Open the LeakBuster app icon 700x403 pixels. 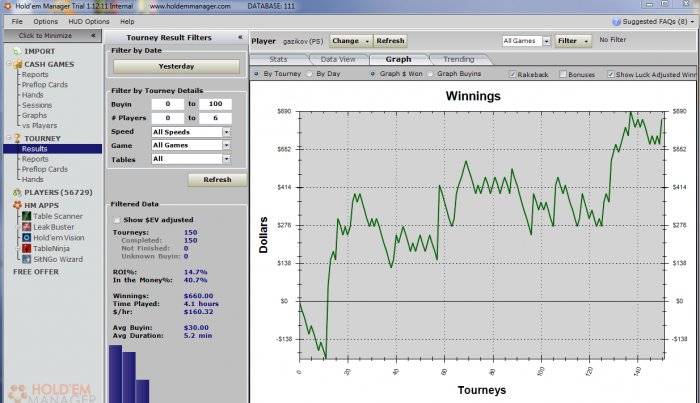pyautogui.click(x=27, y=227)
